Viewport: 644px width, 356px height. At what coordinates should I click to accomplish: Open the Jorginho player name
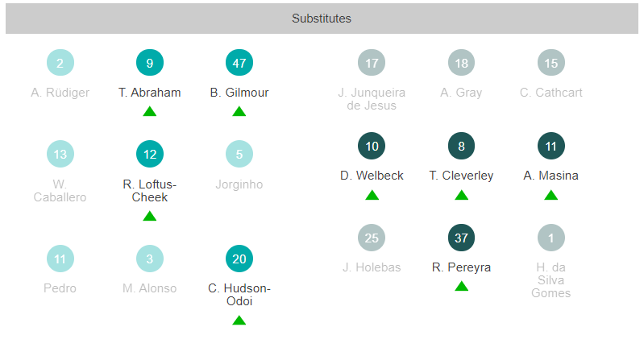click(x=239, y=184)
